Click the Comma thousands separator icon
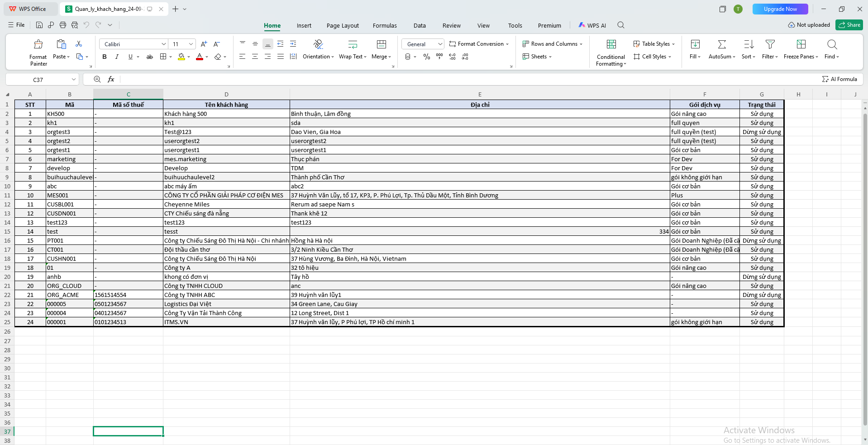 tap(439, 57)
